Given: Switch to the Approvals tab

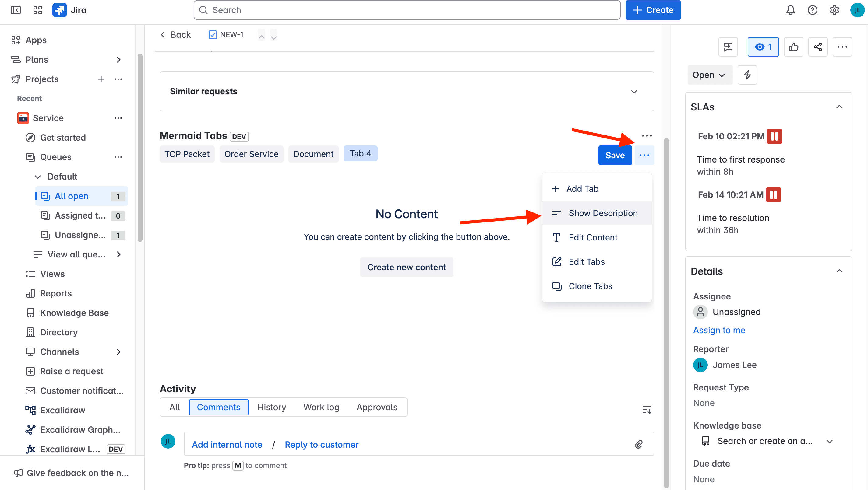Looking at the screenshot, I should click(377, 407).
